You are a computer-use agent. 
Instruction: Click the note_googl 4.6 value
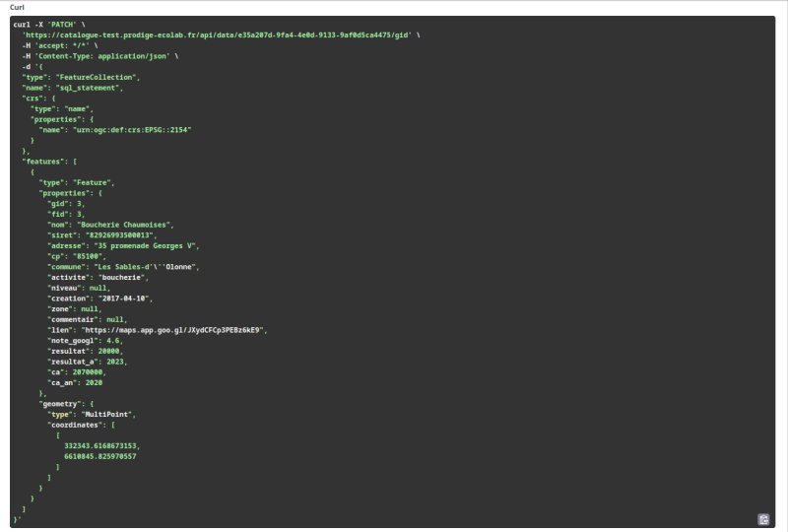click(x=113, y=341)
